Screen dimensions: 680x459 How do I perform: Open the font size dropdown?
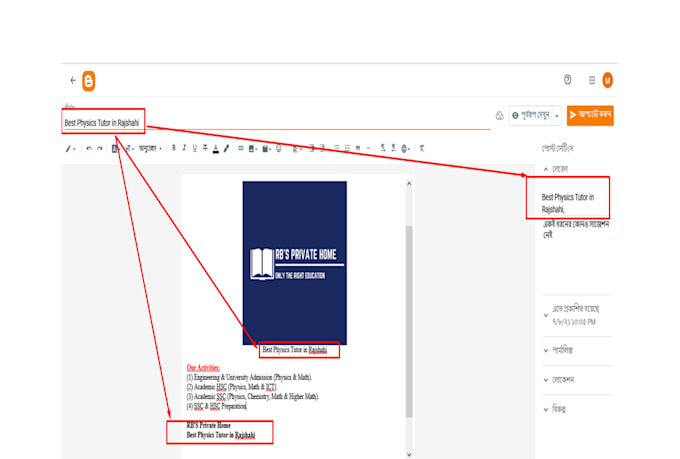(130, 149)
